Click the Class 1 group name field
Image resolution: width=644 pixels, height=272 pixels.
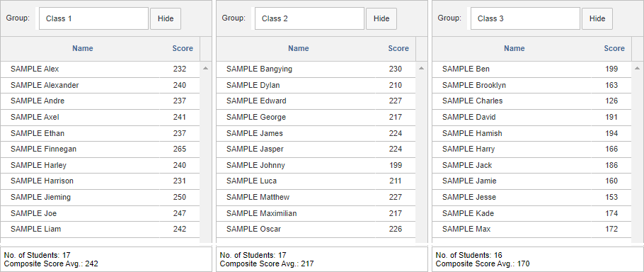(x=93, y=18)
